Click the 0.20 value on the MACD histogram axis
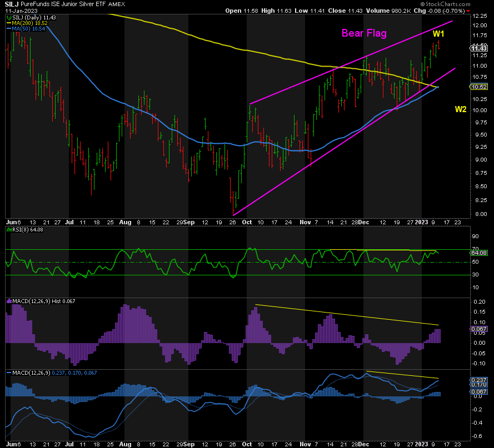This screenshot has width=494, height=448. pos(480,302)
